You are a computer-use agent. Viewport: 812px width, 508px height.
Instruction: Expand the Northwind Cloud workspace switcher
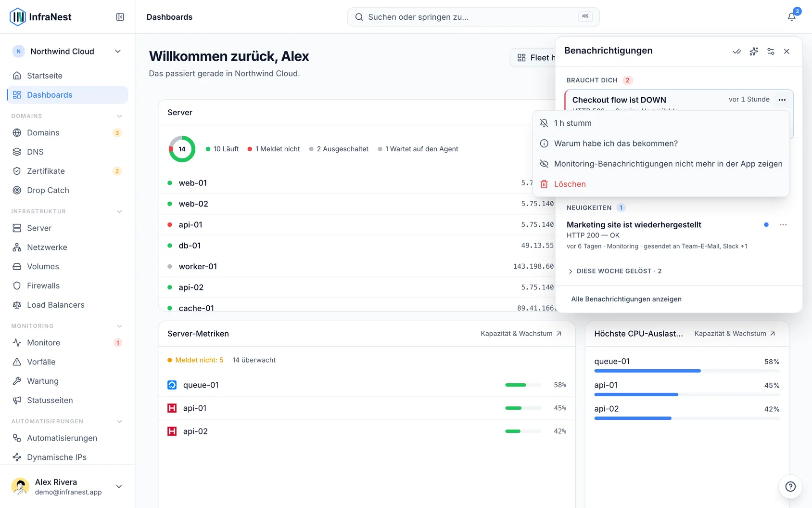click(67, 52)
